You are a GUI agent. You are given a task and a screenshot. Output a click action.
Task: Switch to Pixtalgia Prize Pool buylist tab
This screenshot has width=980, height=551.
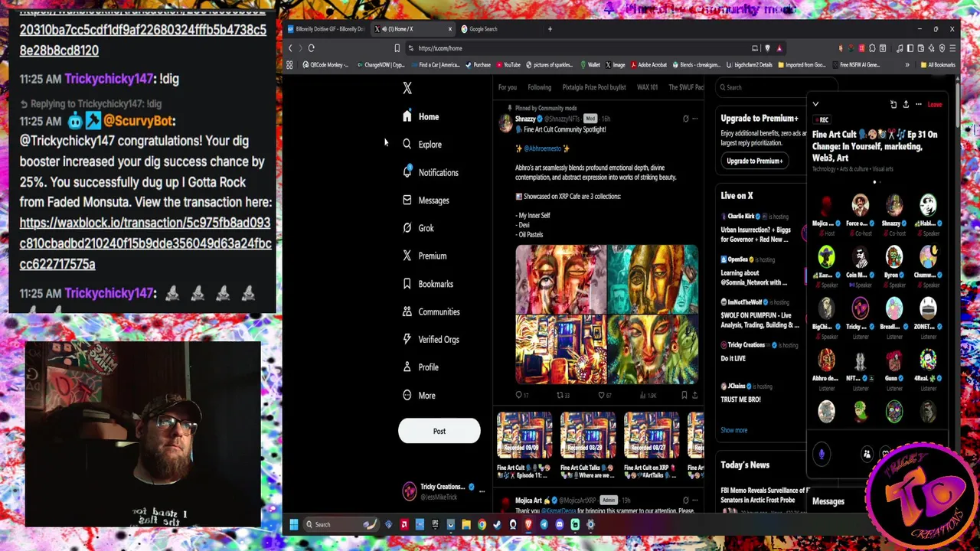point(594,87)
